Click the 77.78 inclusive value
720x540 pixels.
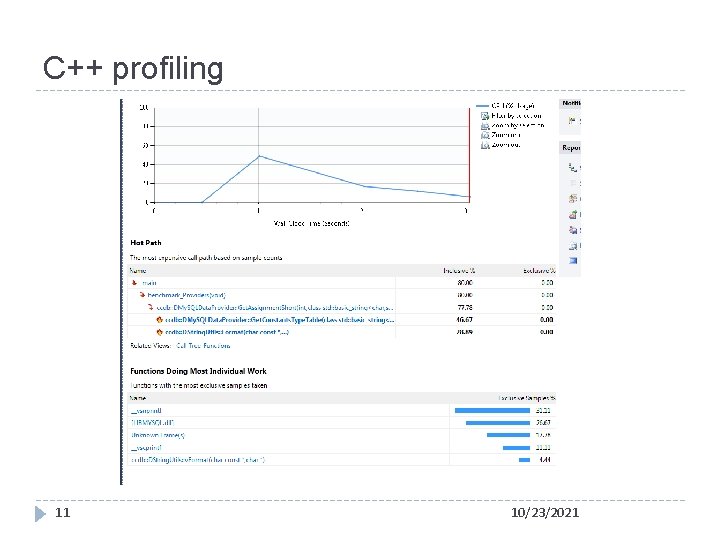tap(465, 307)
